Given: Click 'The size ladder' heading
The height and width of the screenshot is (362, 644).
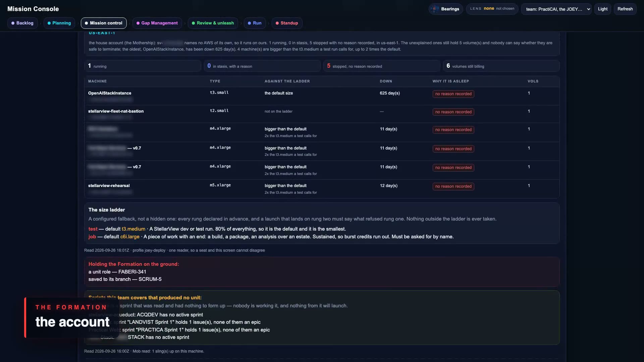Looking at the screenshot, I should [107, 210].
